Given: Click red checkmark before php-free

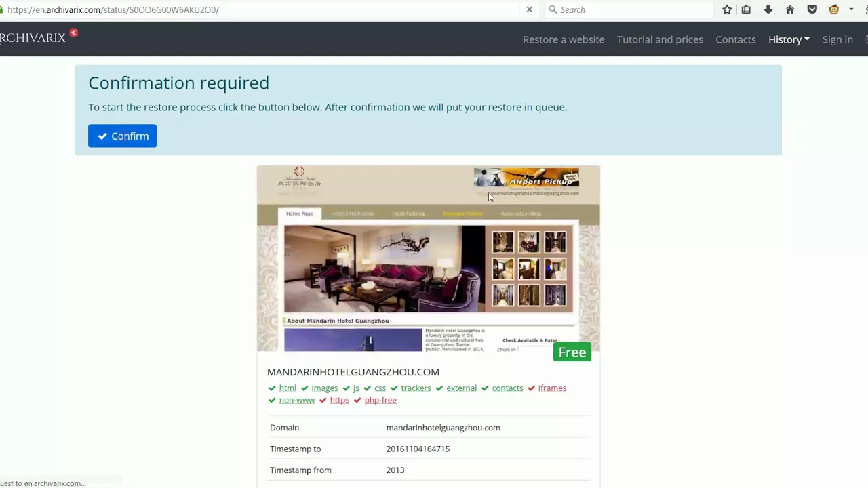Looking at the screenshot, I should tap(357, 400).
